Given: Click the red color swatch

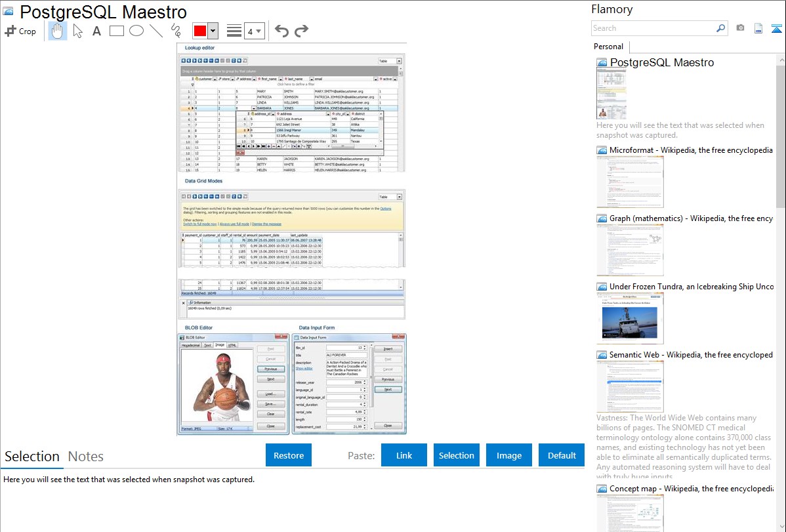Looking at the screenshot, I should coord(200,31).
